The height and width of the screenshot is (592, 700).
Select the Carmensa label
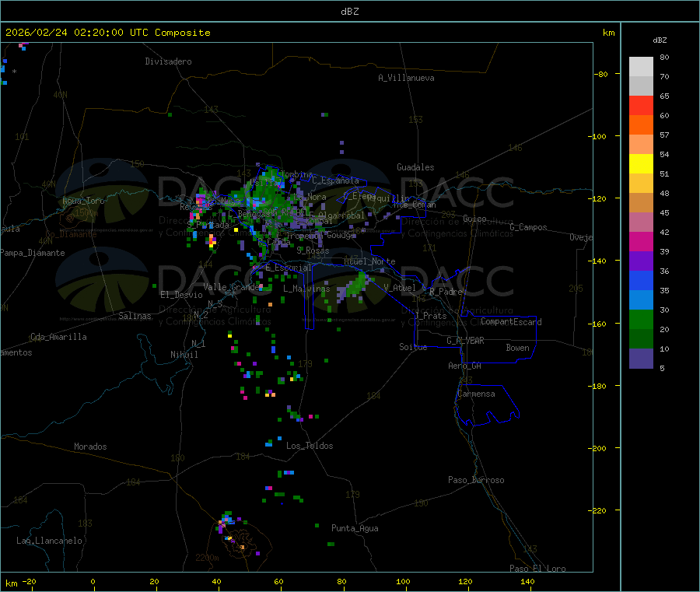(476, 394)
